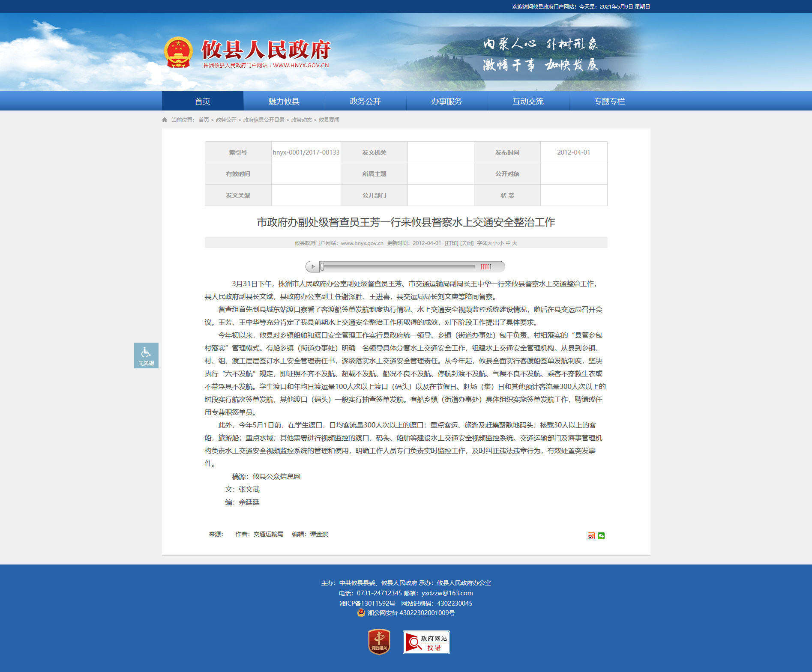Adjust the red volume bars in player
Screen dimensions: 812x672
(x=486, y=266)
